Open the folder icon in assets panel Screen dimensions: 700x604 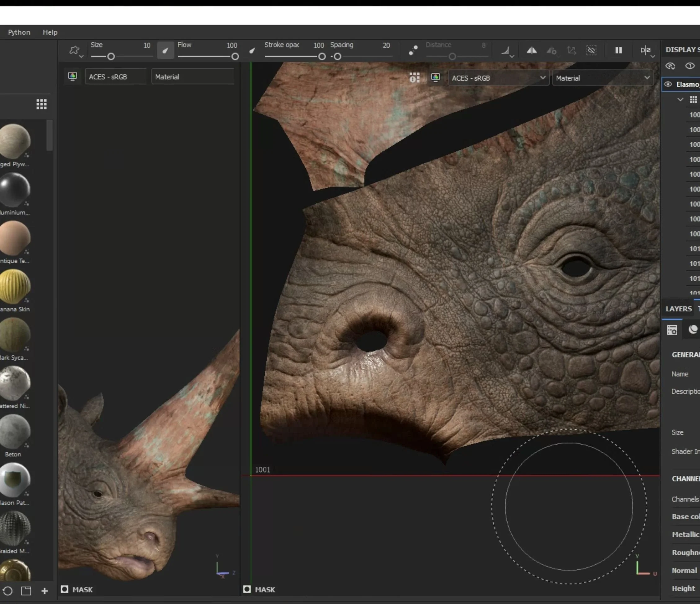tap(26, 591)
